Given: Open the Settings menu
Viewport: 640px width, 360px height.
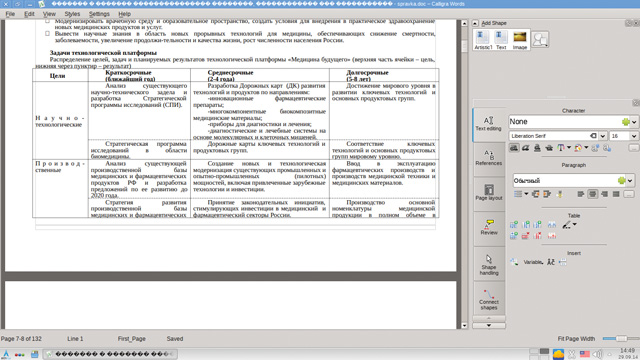Looking at the screenshot, I should click(99, 14).
